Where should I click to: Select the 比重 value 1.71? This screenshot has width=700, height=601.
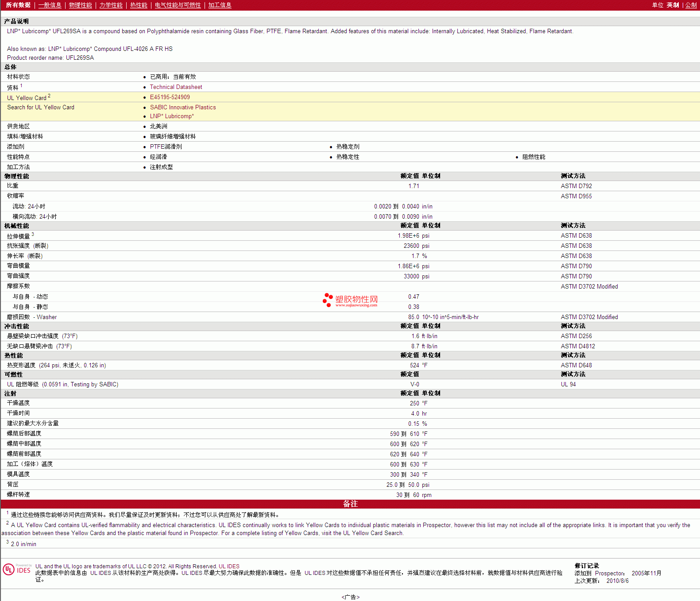pos(414,186)
